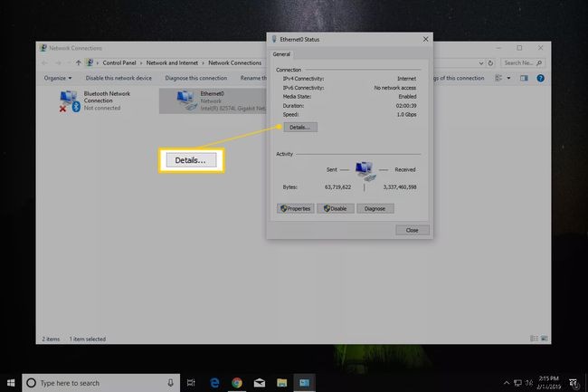
Task: Show hidden system tray icons
Action: 507,383
